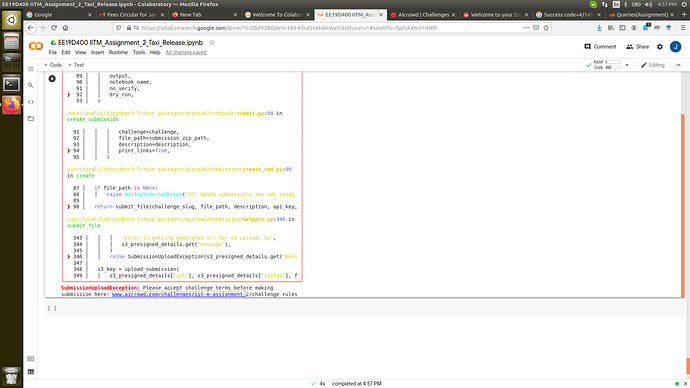
Task: Open a new browser tab with plus
Action: [x=684, y=15]
